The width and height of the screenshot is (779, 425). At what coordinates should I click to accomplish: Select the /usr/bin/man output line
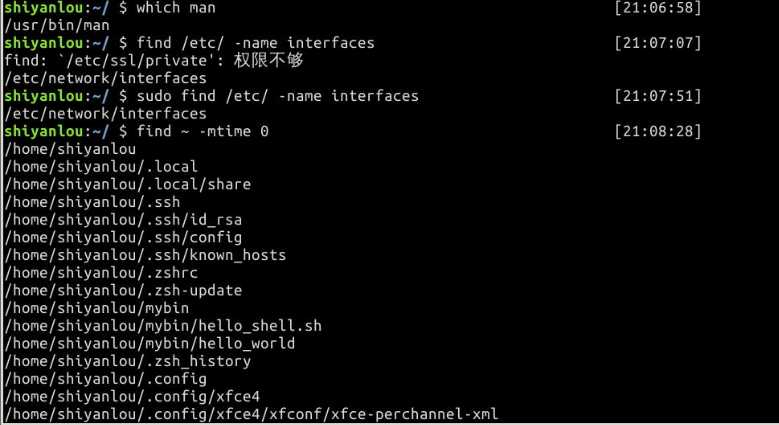[57, 25]
